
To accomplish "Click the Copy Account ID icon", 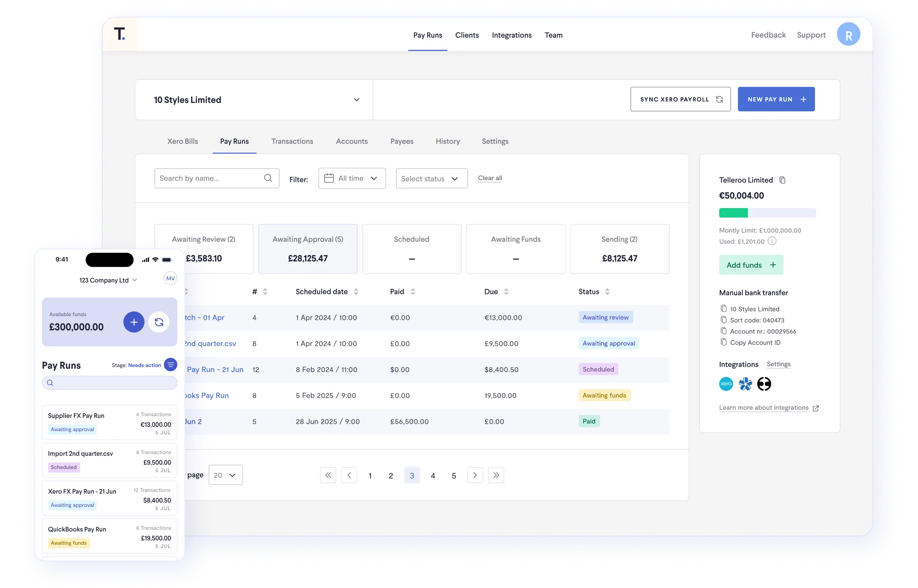I will pyautogui.click(x=724, y=342).
